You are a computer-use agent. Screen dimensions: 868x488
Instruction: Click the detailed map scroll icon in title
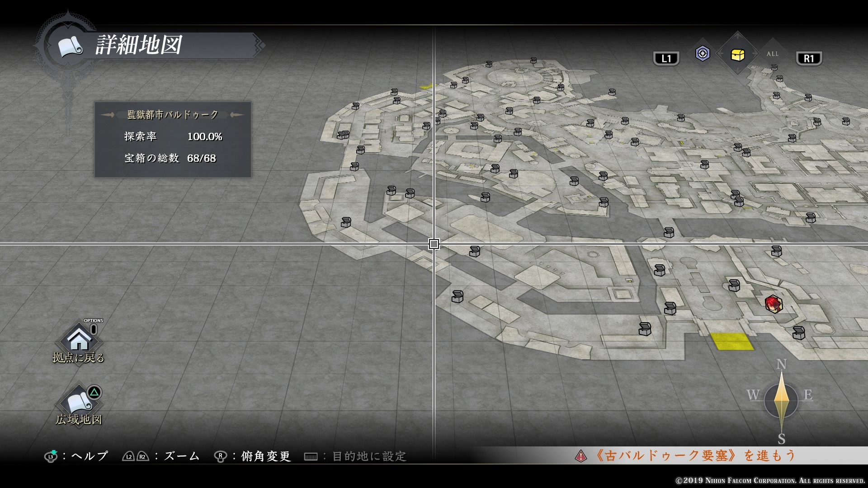(70, 46)
